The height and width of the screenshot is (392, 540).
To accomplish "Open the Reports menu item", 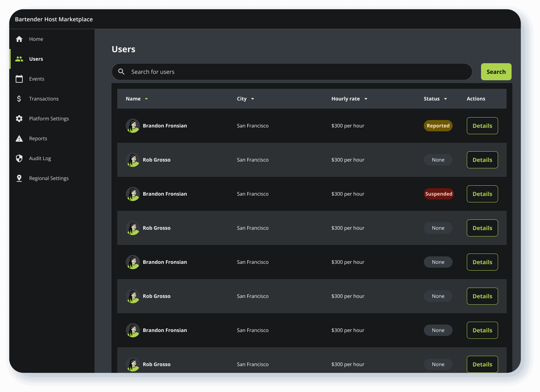I will [x=38, y=139].
